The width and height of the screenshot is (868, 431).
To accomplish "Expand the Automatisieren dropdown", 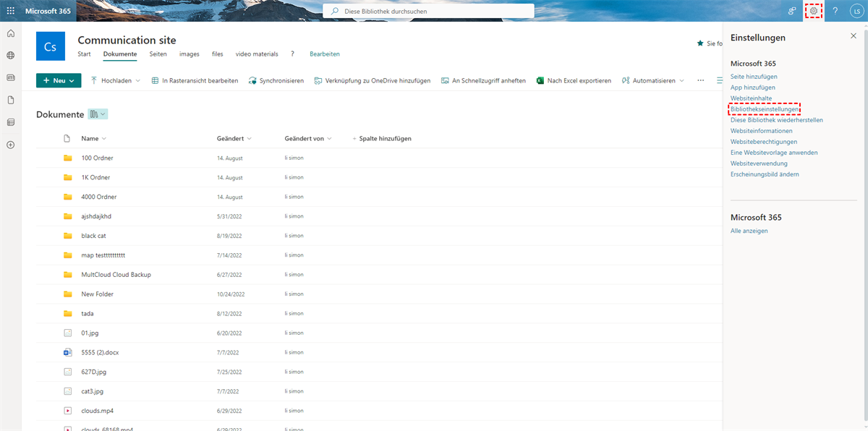I will click(x=653, y=80).
